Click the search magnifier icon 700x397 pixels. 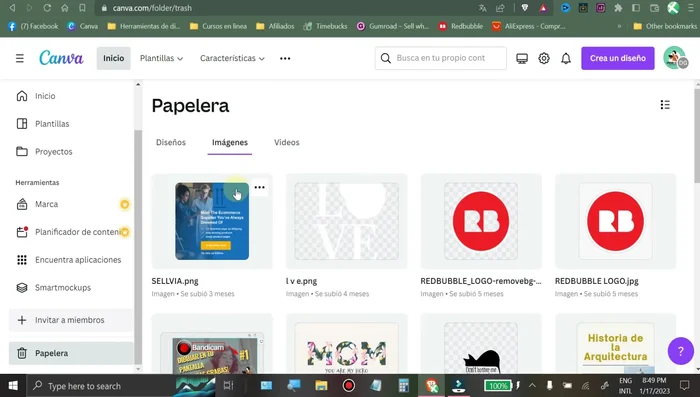[x=386, y=58]
